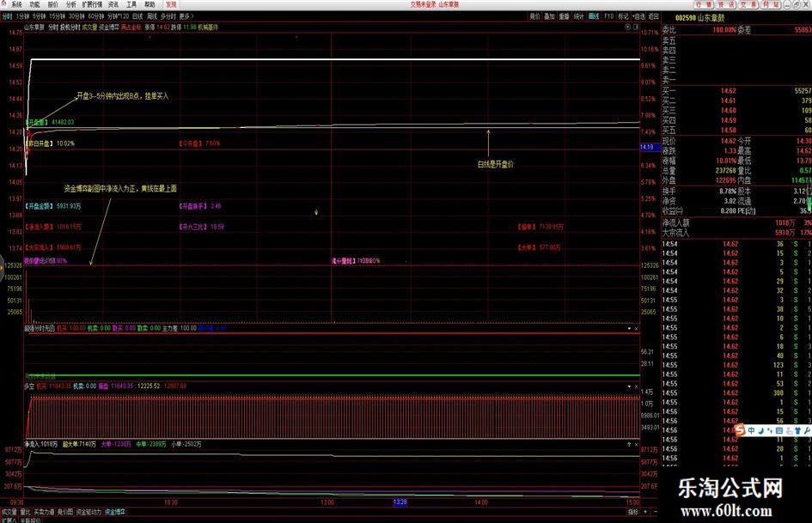Switch to the 周线 period tab
Screen dimensions: 812x523
pos(152,16)
